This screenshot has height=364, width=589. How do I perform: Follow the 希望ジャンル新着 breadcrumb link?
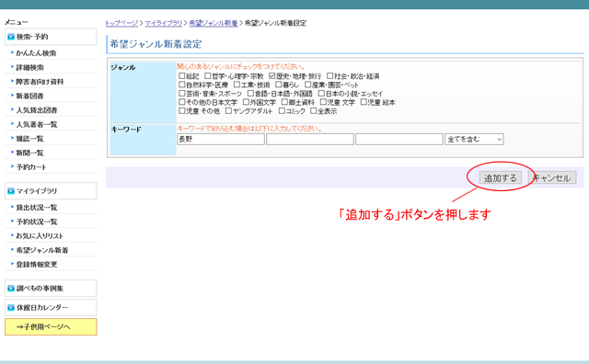click(x=213, y=23)
